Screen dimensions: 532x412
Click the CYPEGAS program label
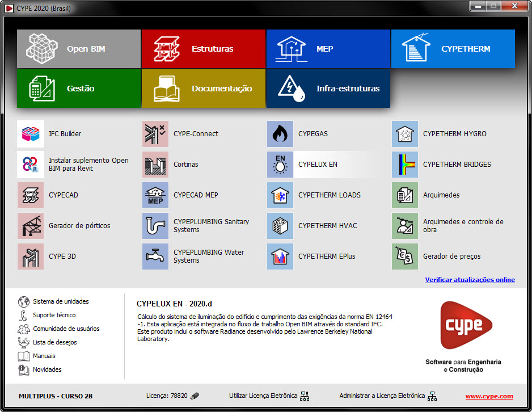coord(313,134)
